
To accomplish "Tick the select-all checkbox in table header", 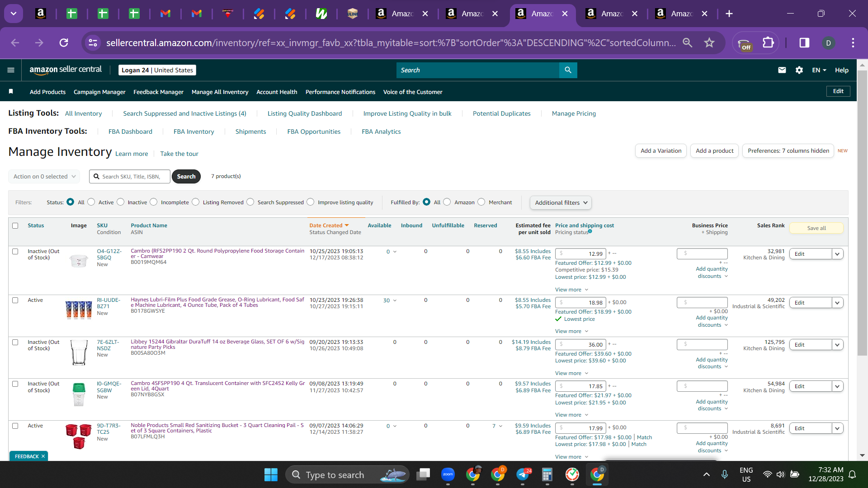I will click(x=15, y=225).
